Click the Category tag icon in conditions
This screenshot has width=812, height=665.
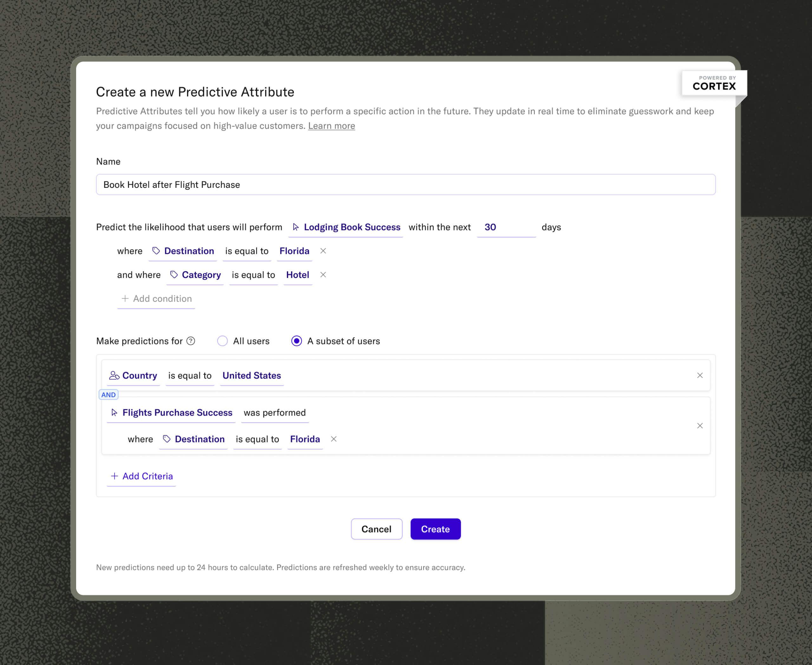pyautogui.click(x=173, y=274)
